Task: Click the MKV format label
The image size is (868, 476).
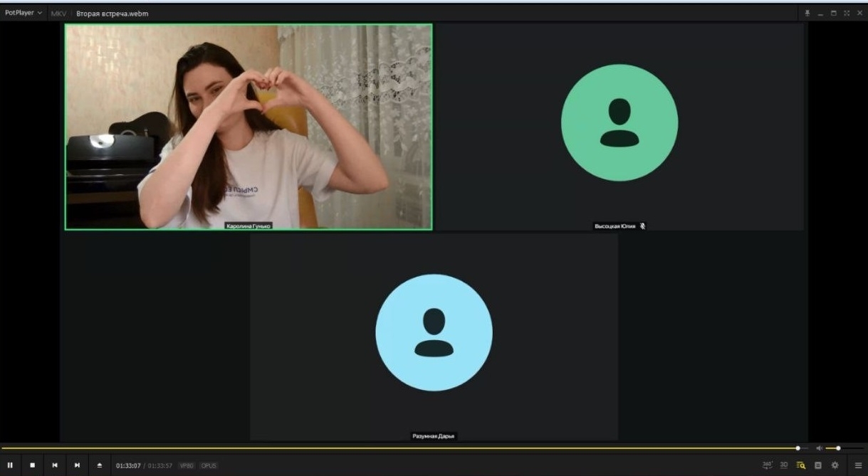Action: [x=58, y=14]
